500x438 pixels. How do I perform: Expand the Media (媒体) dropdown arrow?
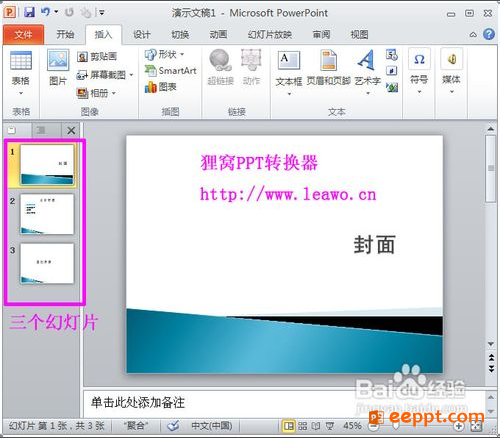(452, 92)
